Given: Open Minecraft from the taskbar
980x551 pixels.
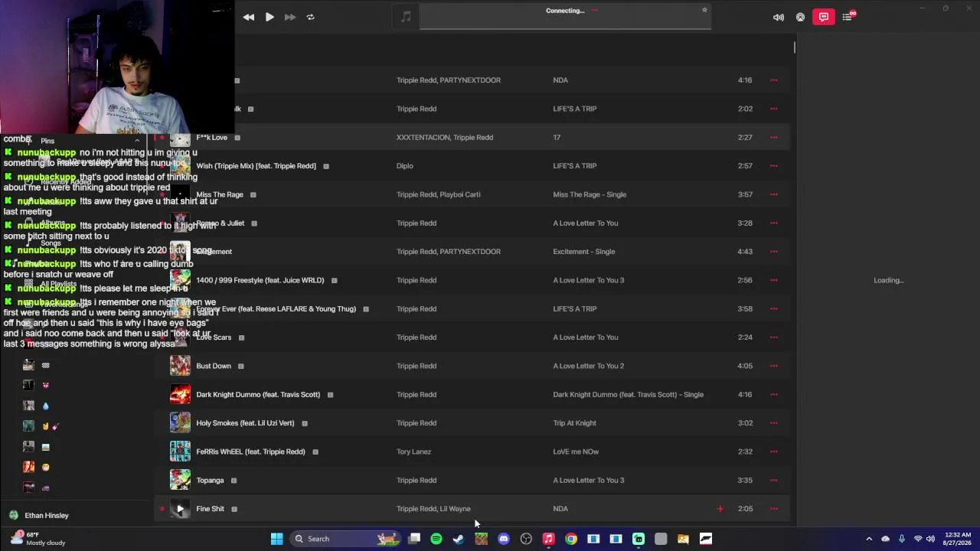Looking at the screenshot, I should [481, 539].
